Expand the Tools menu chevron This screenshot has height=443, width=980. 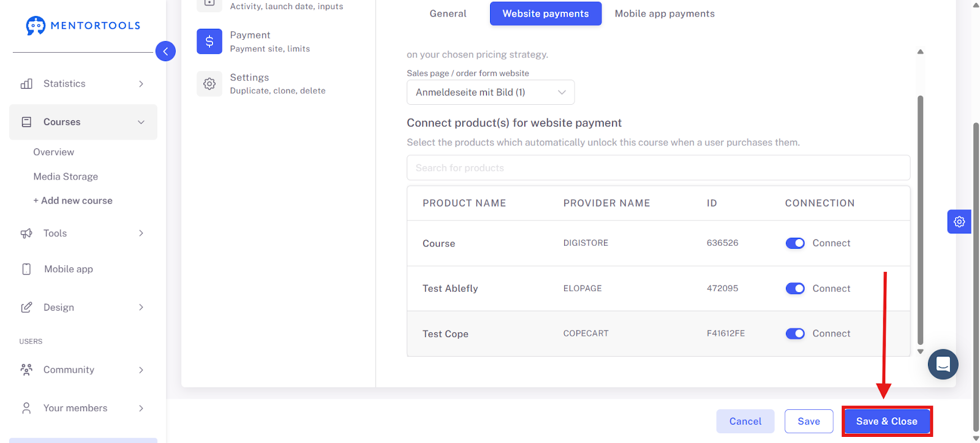(141, 233)
